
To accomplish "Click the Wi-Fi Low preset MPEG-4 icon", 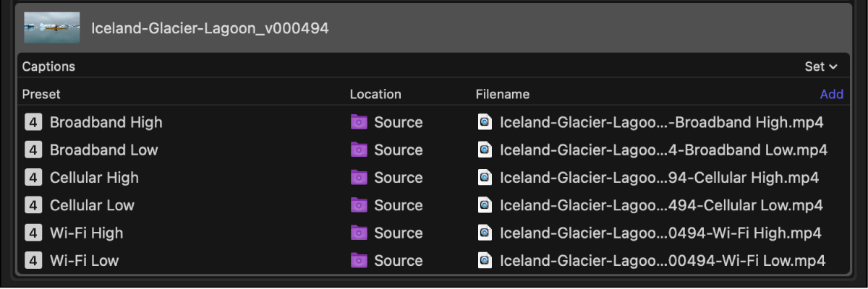I will 33,261.
